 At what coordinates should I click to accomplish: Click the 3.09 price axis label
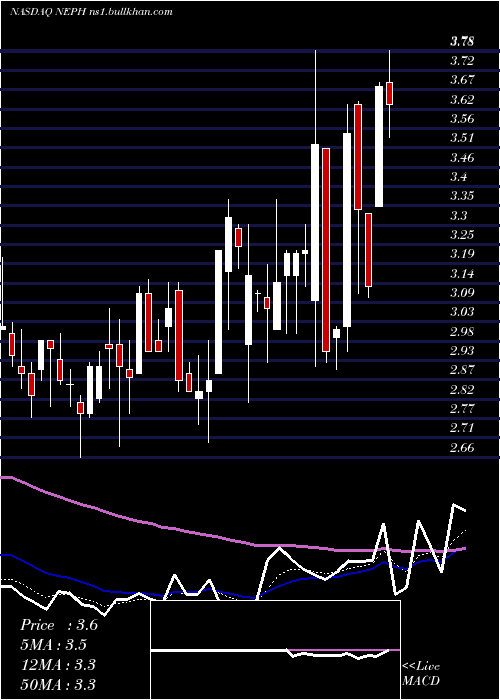coord(462,293)
